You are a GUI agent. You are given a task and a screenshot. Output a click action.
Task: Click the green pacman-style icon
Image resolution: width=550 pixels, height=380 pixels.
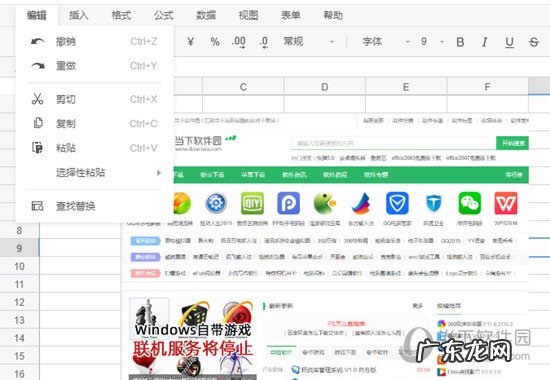click(x=324, y=203)
